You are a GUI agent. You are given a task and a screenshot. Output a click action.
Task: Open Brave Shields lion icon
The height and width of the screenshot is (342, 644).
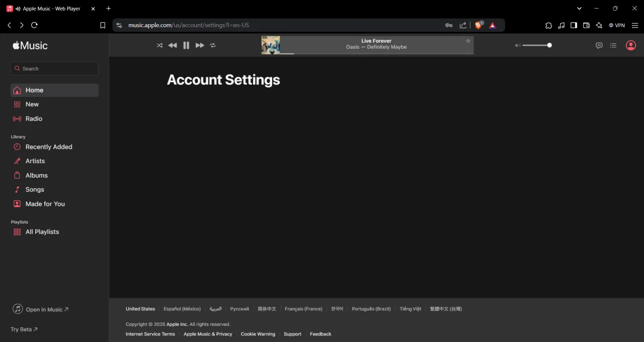pos(478,25)
